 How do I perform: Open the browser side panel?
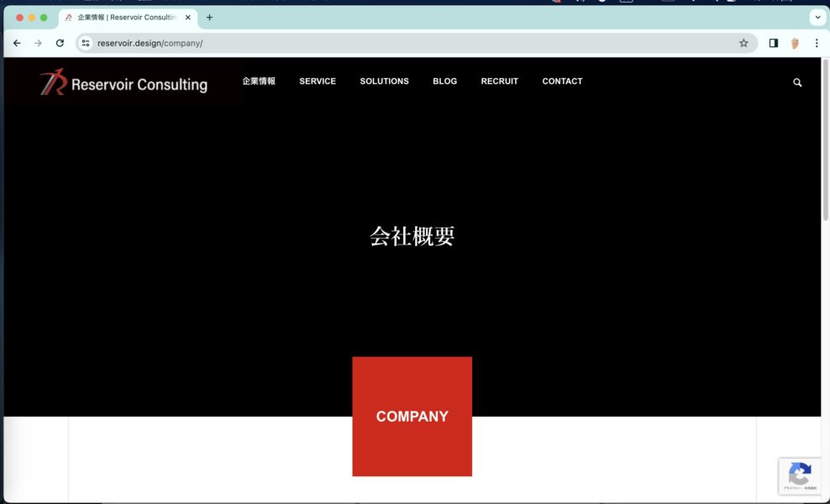coord(774,44)
